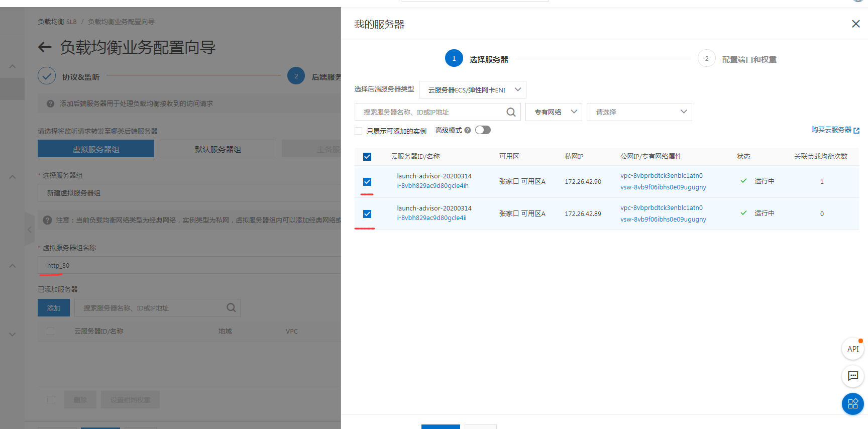Collapse the second left sidebar chevron
868x429 pixels.
tap(13, 177)
